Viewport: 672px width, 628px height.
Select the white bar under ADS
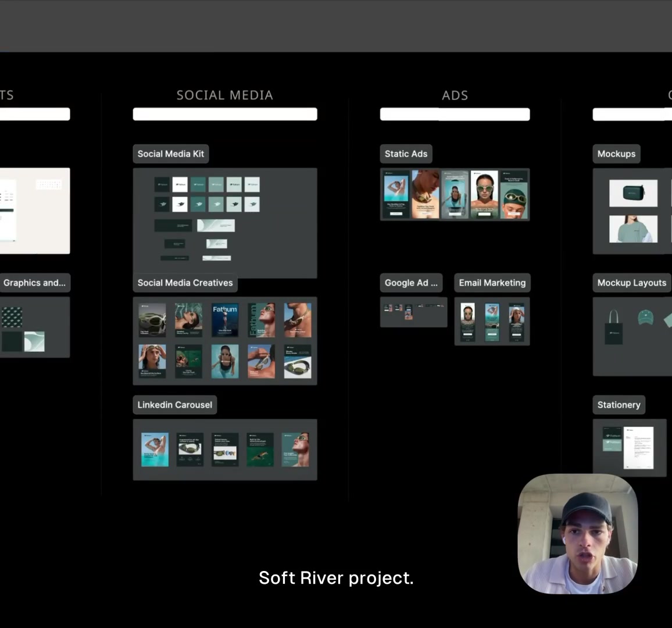[455, 114]
